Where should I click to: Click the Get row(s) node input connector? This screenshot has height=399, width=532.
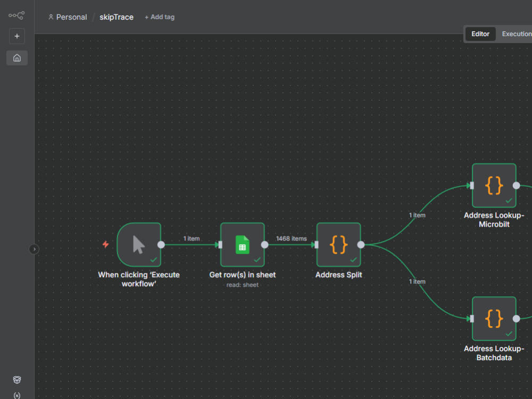(x=220, y=245)
